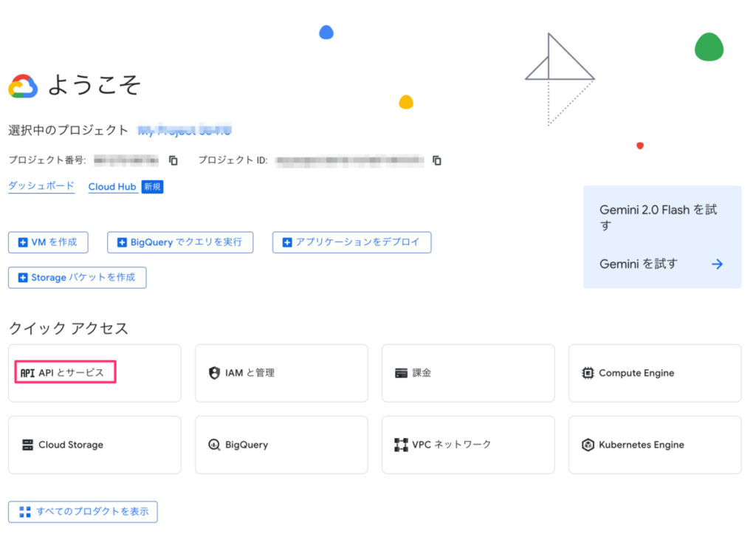
Task: Open the Cloud Hub link
Action: [112, 187]
